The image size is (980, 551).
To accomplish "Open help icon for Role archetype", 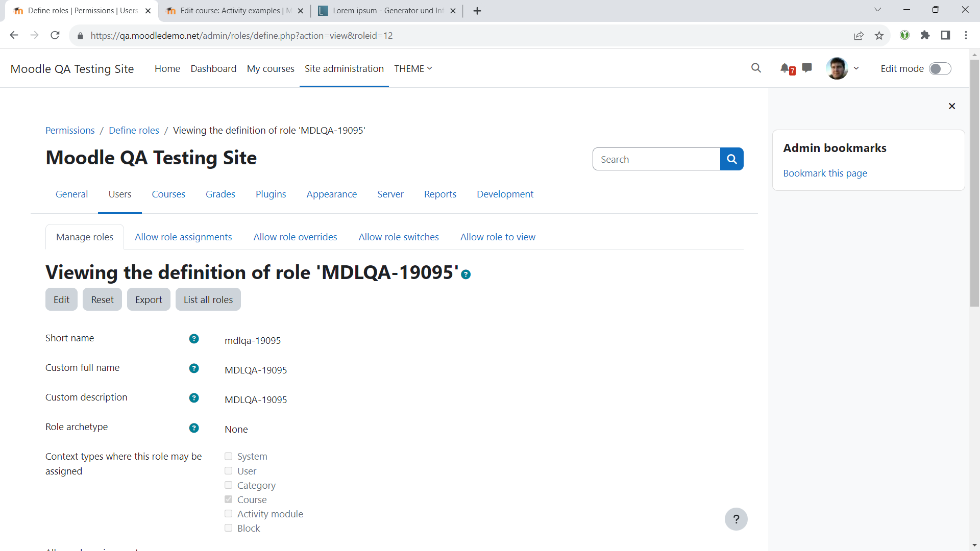I will coord(194,428).
